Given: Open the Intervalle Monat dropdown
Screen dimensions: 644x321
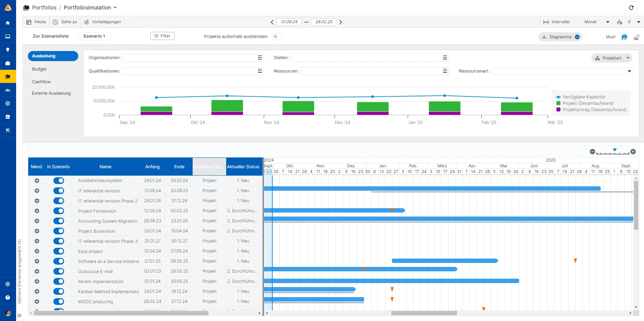Looking at the screenshot, I should point(596,22).
